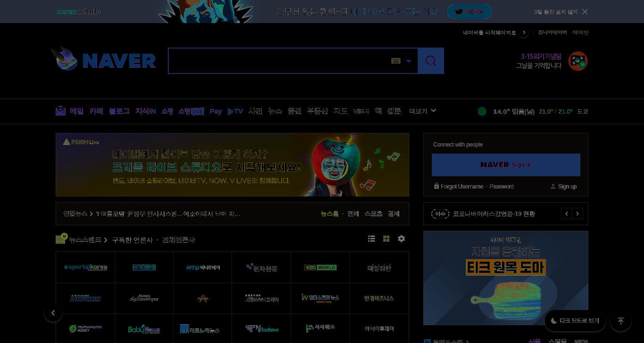Open the Le Monde diplomatique press logo

pos(144,298)
